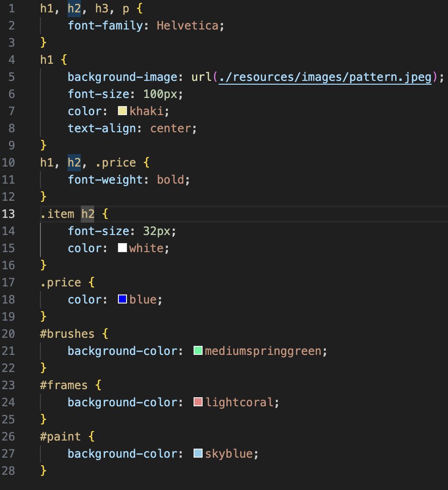Open the white color swatch picker
Image resolution: width=448 pixels, height=490 pixels.
(122, 248)
